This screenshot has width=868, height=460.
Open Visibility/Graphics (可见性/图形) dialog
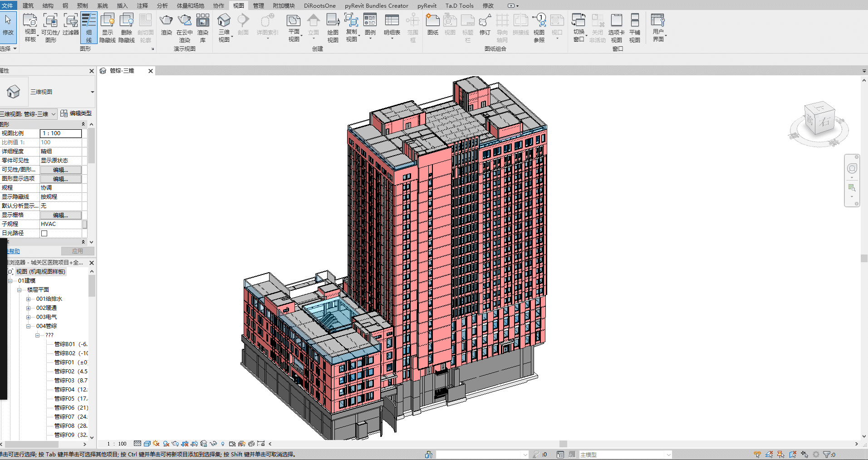(x=50, y=28)
